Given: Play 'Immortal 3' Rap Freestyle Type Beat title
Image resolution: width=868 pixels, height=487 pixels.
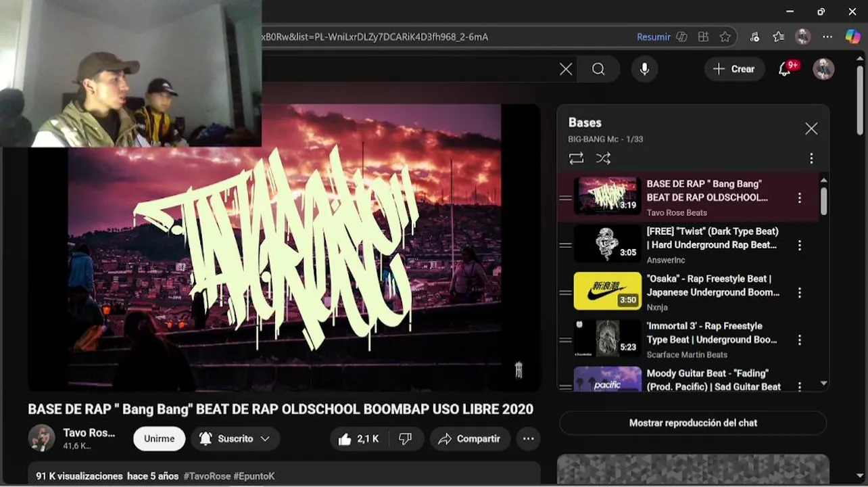Looking at the screenshot, I should [712, 333].
